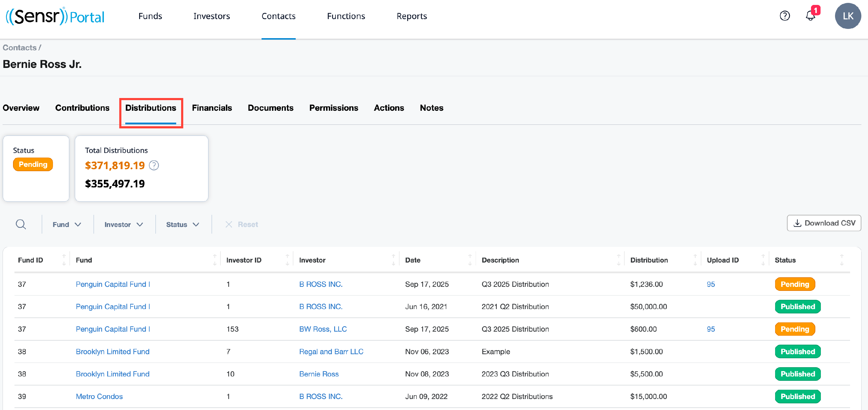The height and width of the screenshot is (410, 868).
Task: Switch to the Financials tab
Action: point(212,108)
